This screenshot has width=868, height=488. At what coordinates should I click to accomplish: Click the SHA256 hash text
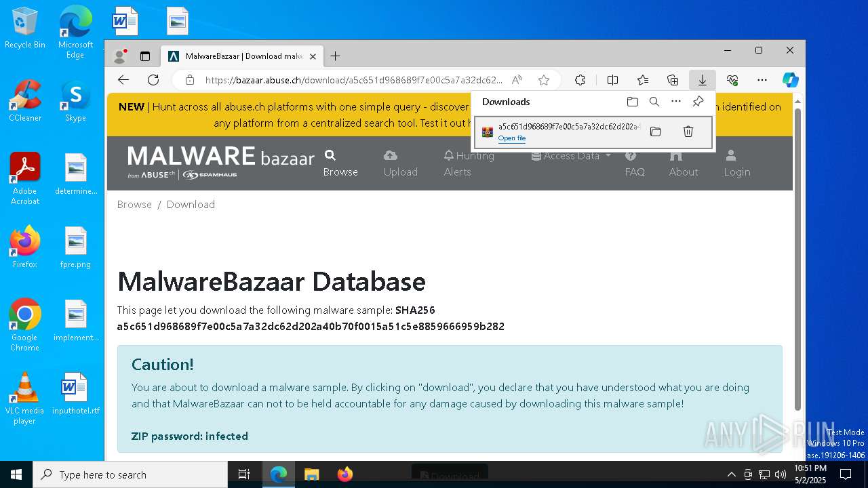click(x=311, y=327)
